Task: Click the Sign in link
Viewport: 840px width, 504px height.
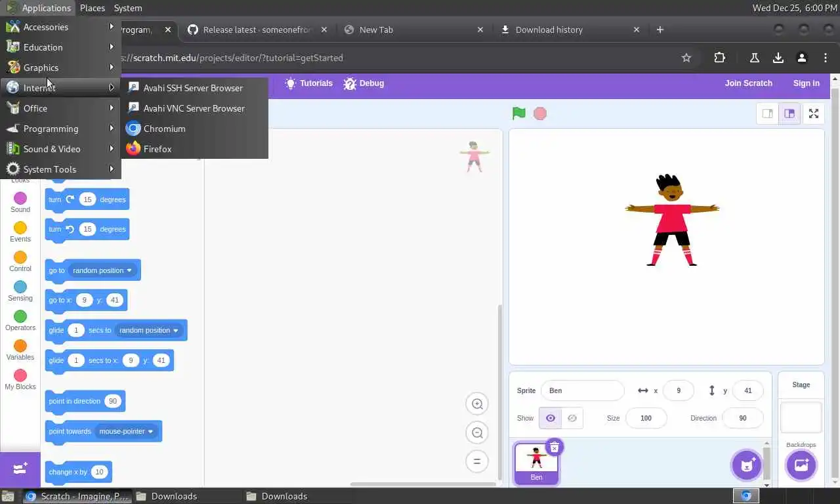Action: point(807,83)
